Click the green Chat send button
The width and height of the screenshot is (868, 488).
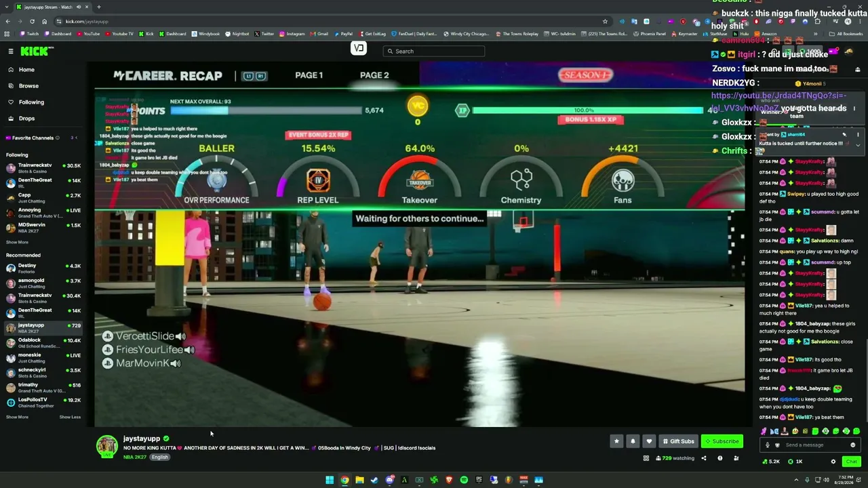[x=851, y=462]
